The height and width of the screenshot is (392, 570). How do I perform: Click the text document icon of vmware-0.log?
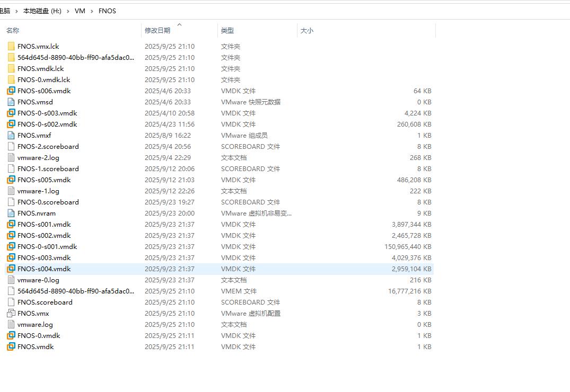coord(11,280)
